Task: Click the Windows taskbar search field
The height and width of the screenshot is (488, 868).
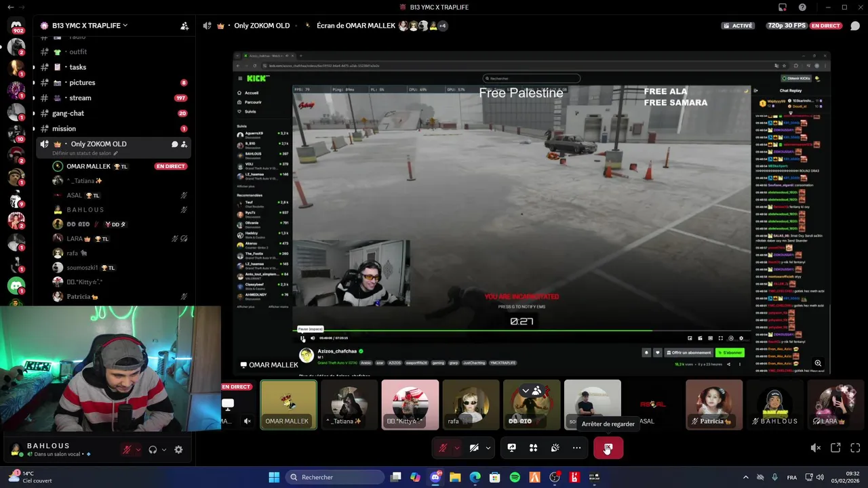Action: [335, 477]
